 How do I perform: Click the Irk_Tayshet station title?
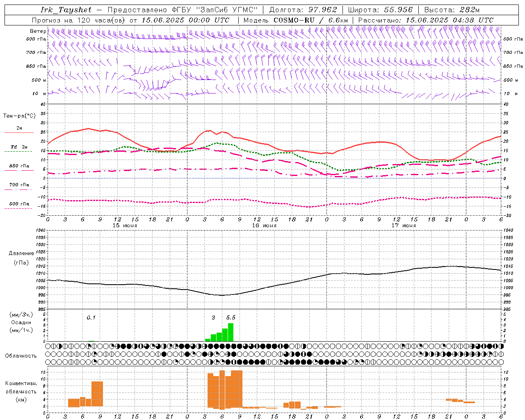coord(66,10)
